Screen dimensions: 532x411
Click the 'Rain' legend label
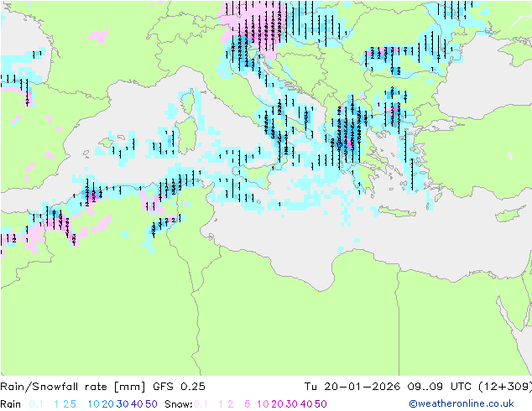11,404
